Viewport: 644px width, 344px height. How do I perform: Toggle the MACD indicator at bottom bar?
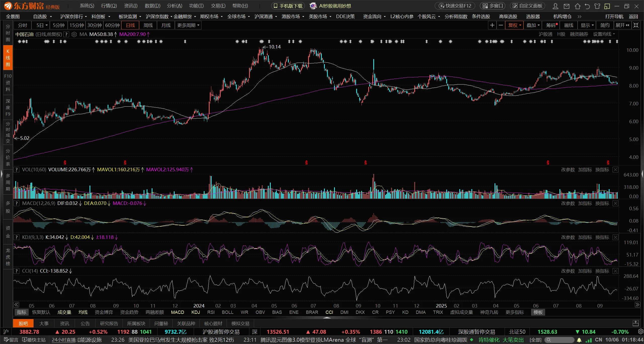point(177,312)
